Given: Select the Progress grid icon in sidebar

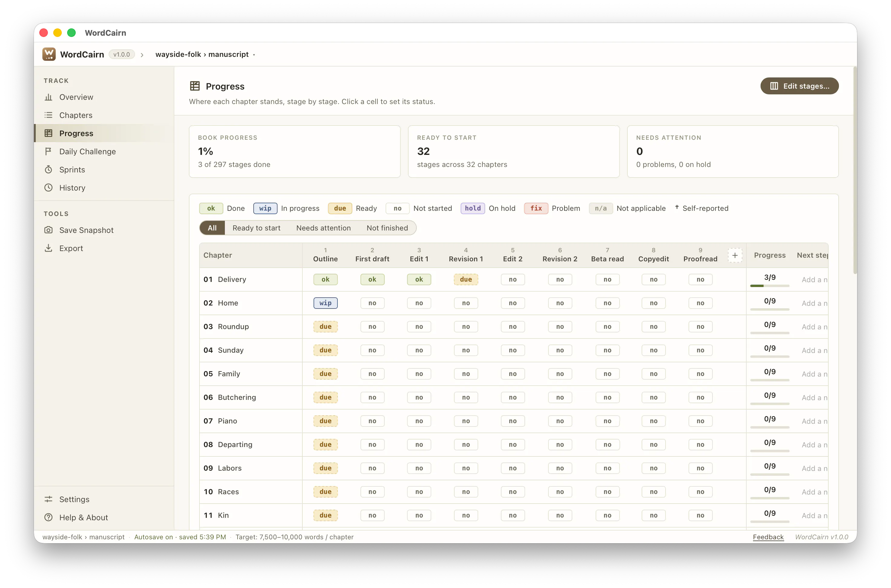Looking at the screenshot, I should 48,133.
